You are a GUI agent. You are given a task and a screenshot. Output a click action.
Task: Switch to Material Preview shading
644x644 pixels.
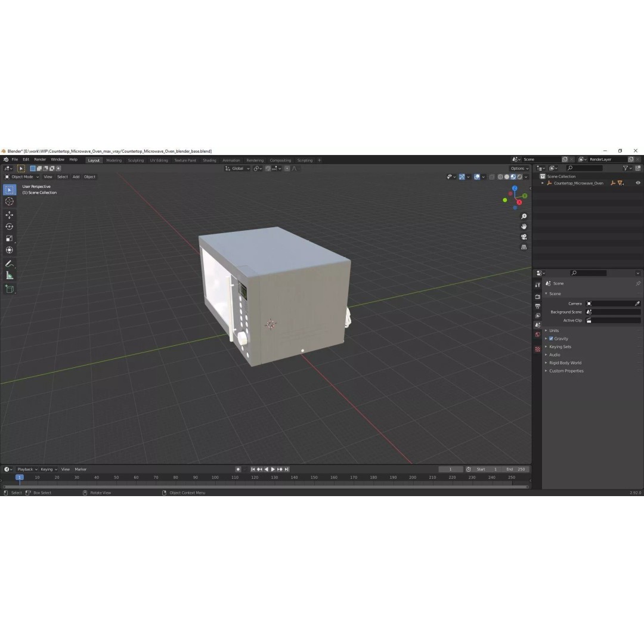[x=513, y=177]
